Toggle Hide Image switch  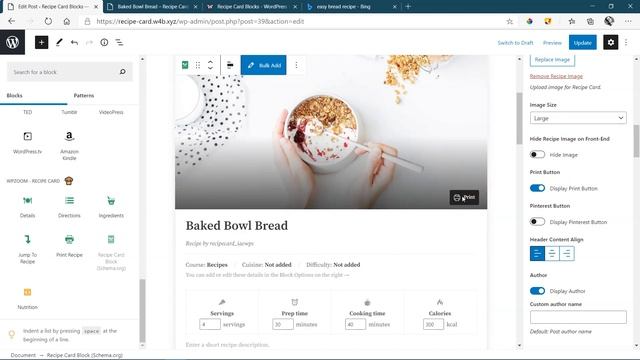pyautogui.click(x=537, y=154)
